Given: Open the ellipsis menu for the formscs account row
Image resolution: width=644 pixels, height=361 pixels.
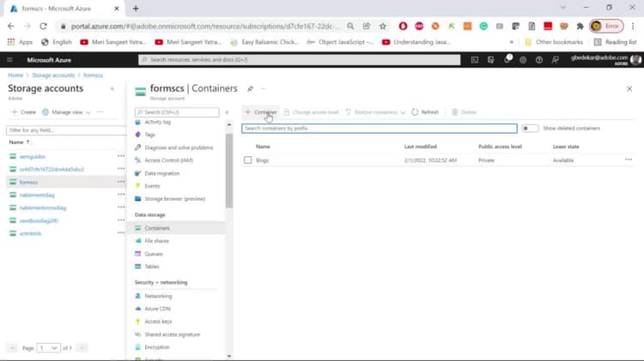Looking at the screenshot, I should click(x=121, y=182).
